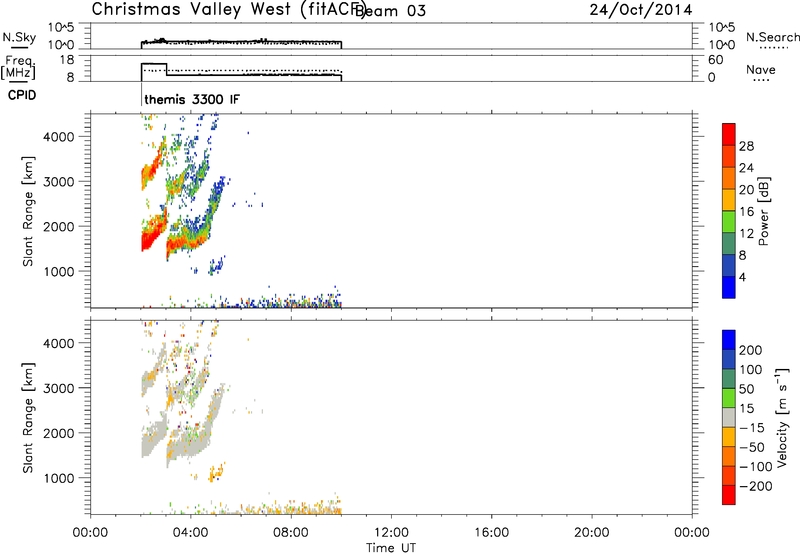Click 'Slant Range [km]' label of power panel
The width and height of the screenshot is (800, 554).
click(x=28, y=211)
